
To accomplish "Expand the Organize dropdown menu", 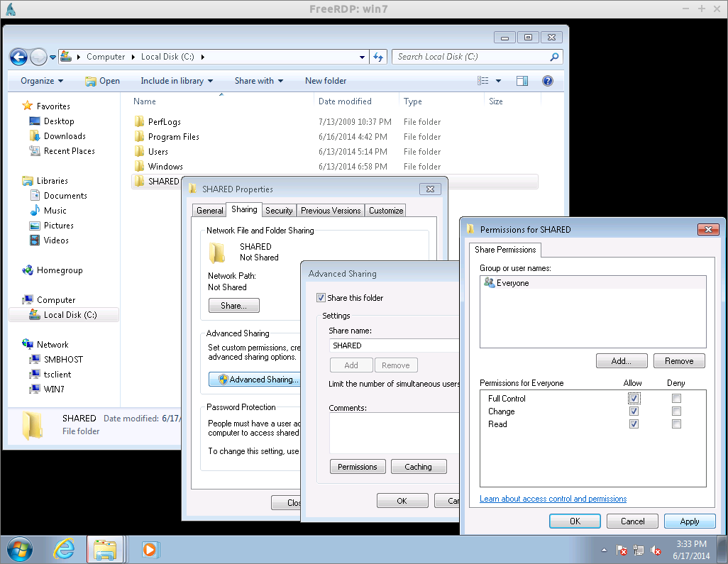I will [x=42, y=81].
